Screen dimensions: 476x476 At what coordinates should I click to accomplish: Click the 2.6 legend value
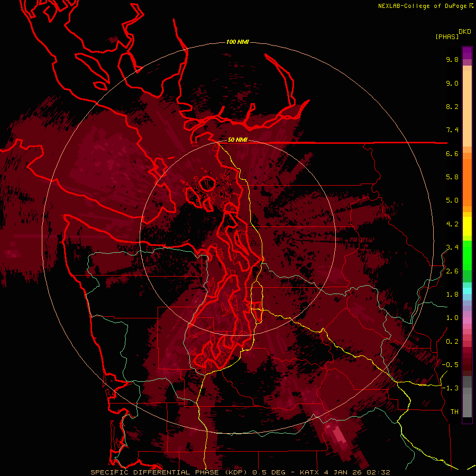452,271
